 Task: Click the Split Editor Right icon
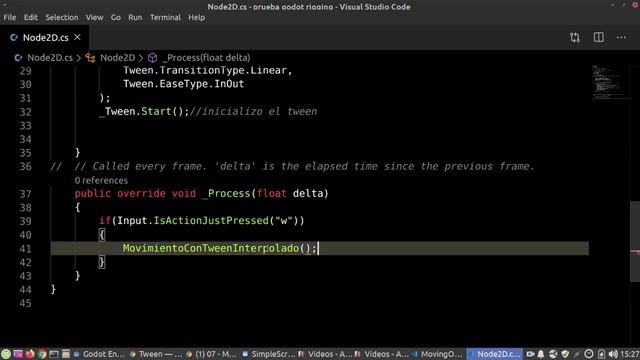tap(598, 38)
